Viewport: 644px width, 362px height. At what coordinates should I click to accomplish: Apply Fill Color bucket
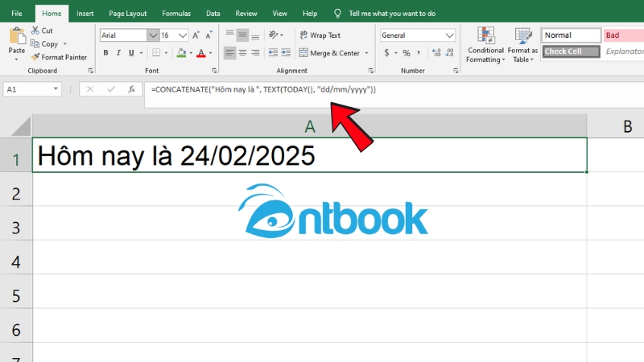pyautogui.click(x=181, y=52)
